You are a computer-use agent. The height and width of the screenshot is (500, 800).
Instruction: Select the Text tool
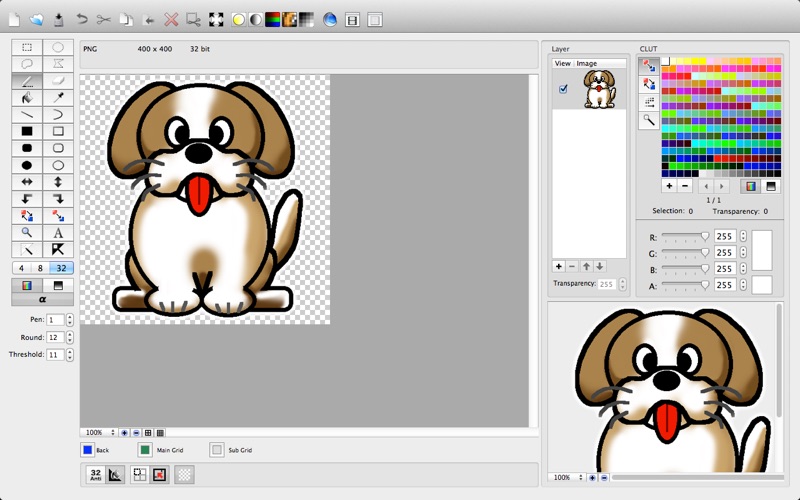pyautogui.click(x=58, y=232)
